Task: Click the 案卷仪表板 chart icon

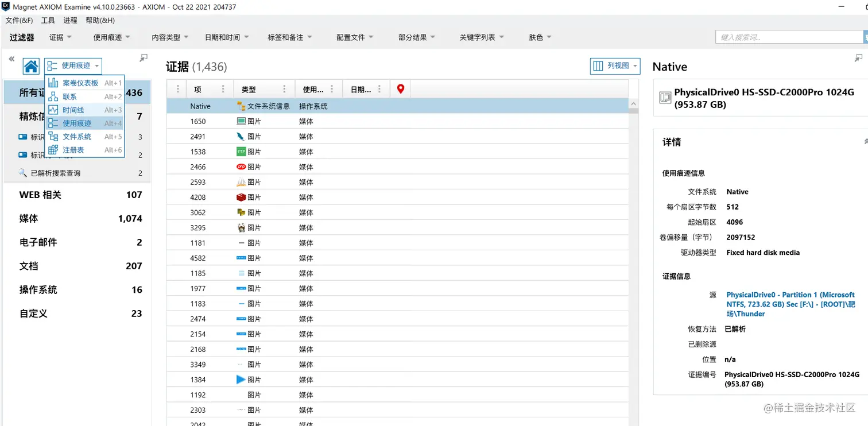Action: (x=53, y=83)
